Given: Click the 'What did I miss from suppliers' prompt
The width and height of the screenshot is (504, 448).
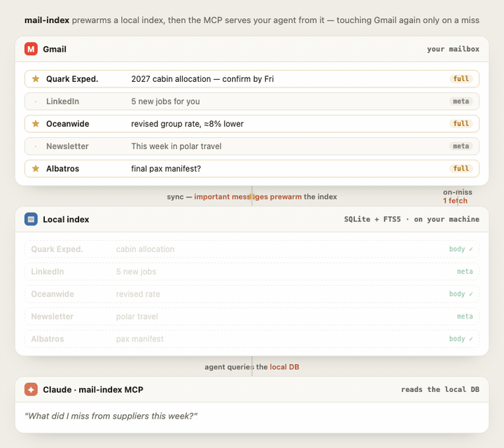Looking at the screenshot, I should tap(111, 416).
